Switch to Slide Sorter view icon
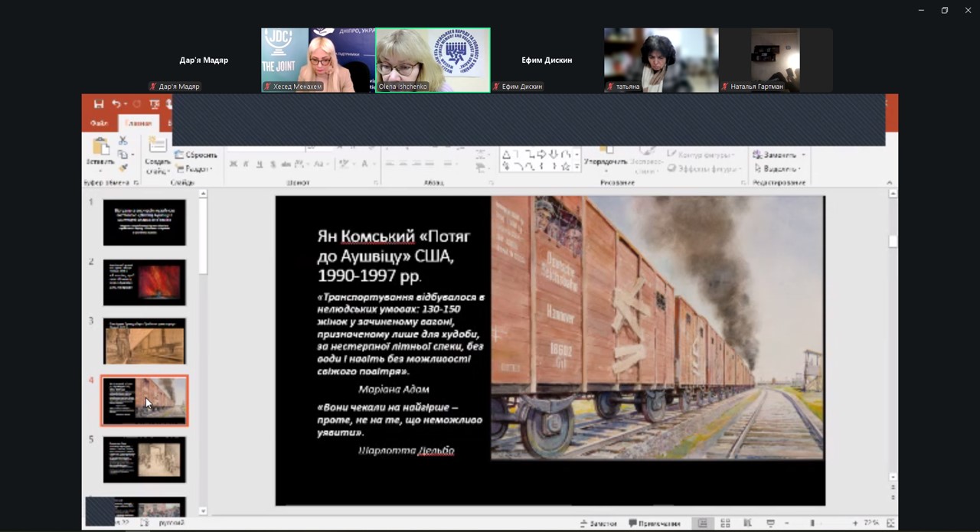 pyautogui.click(x=725, y=524)
